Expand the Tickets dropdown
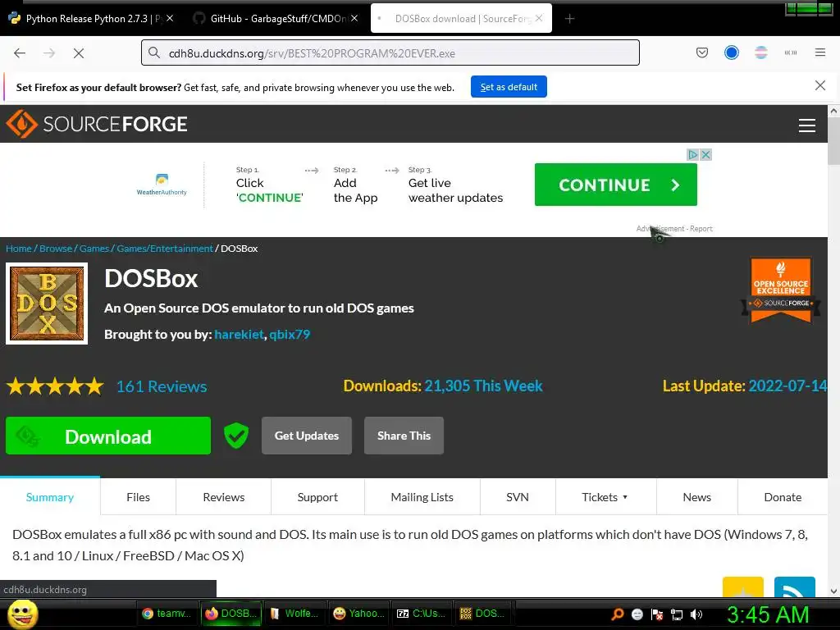 [605, 497]
